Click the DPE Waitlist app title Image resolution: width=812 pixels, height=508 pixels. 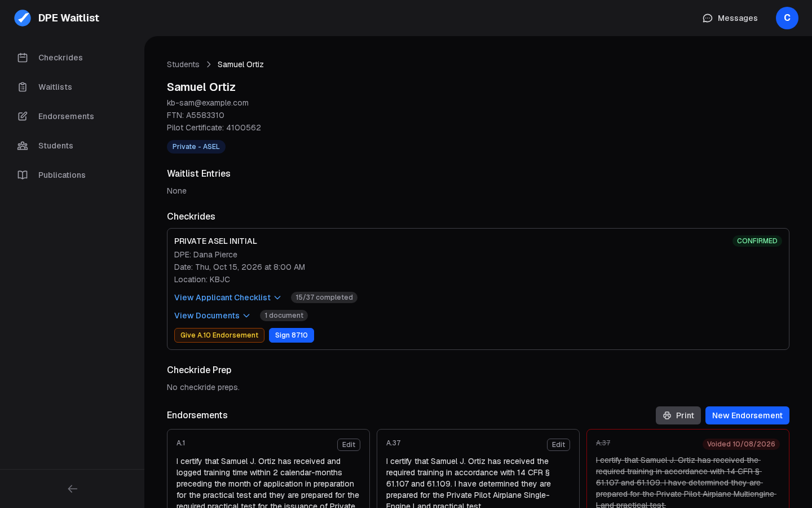click(x=69, y=18)
